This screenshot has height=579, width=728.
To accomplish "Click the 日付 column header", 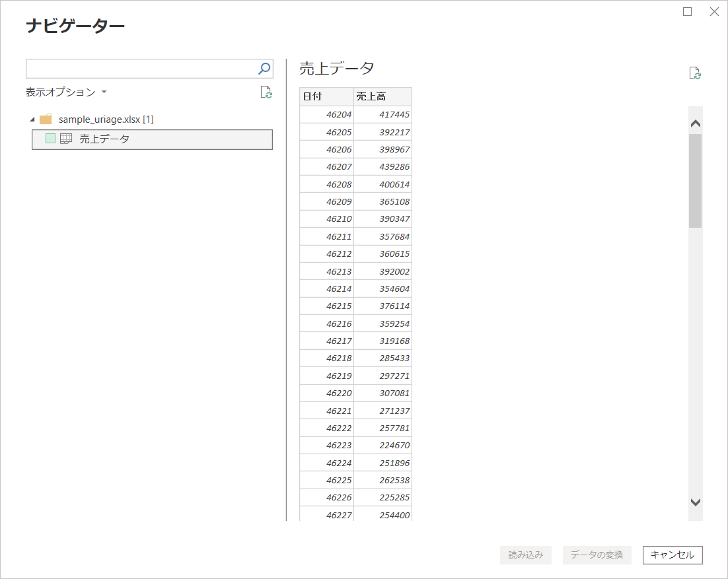I will [326, 96].
